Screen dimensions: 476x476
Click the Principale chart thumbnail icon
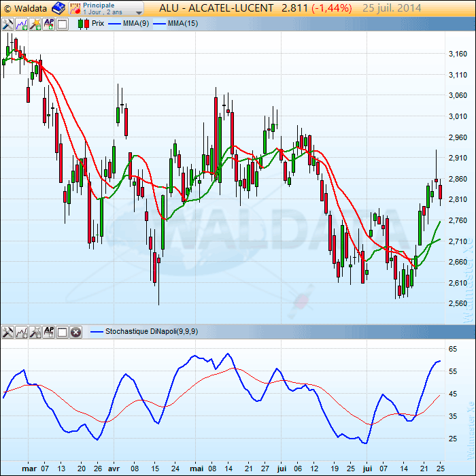[x=75, y=8]
